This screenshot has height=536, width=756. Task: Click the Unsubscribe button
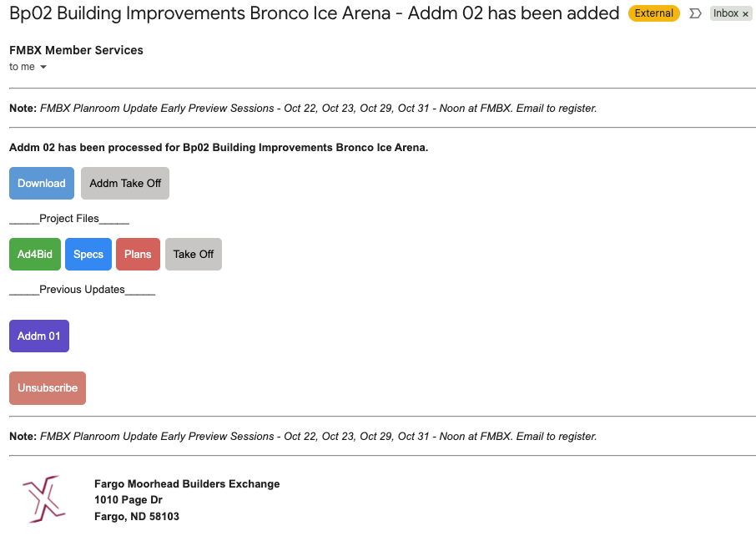tap(48, 388)
